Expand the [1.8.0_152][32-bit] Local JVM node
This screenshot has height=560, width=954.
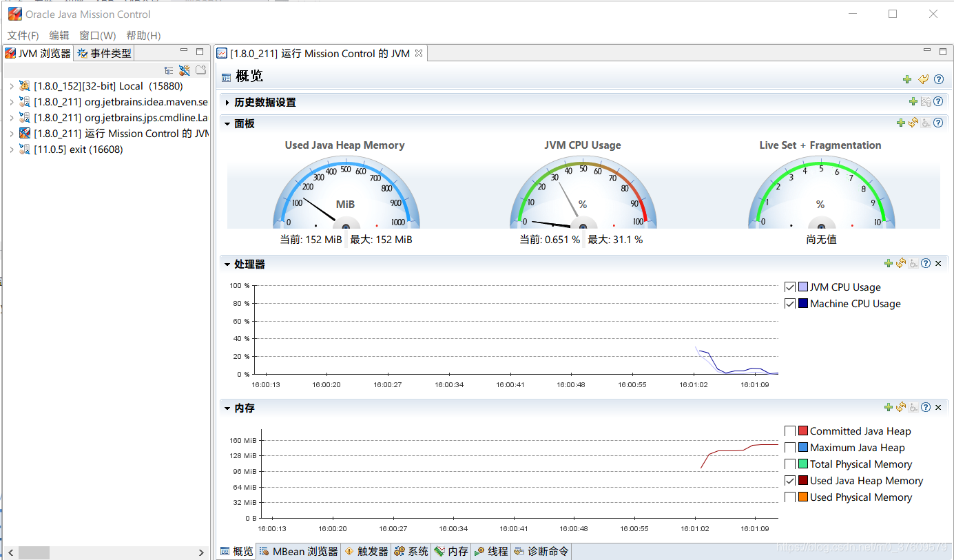coord(12,86)
